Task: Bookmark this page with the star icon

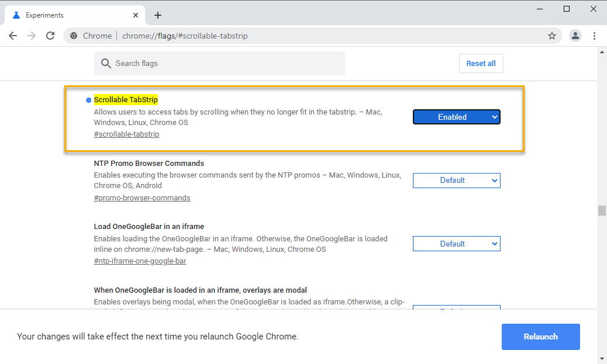Action: [551, 36]
